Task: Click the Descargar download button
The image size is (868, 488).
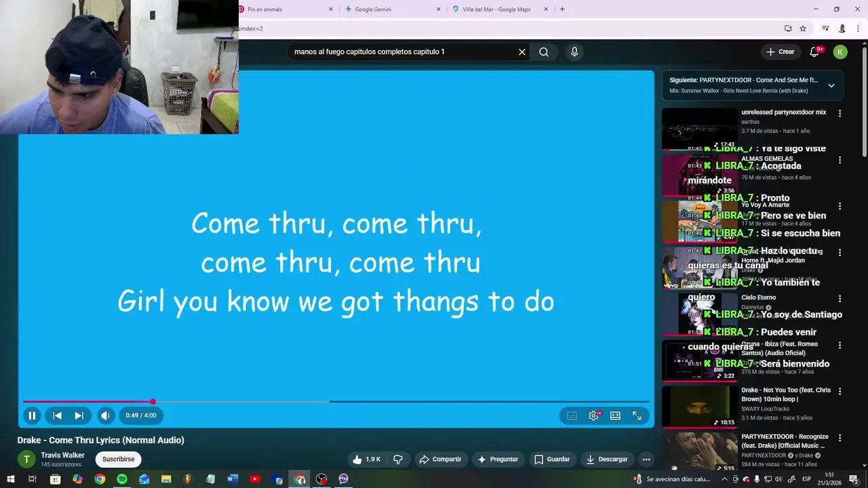Action: [x=607, y=460]
